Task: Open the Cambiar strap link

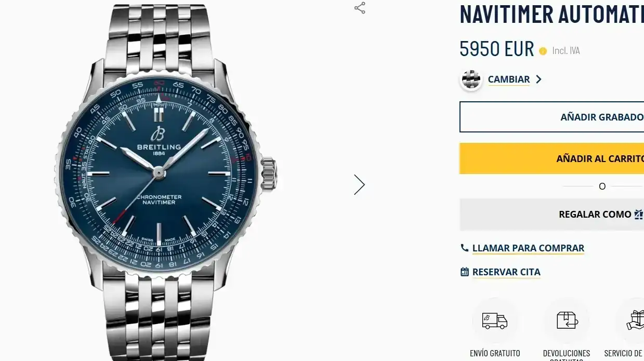Action: 509,79
